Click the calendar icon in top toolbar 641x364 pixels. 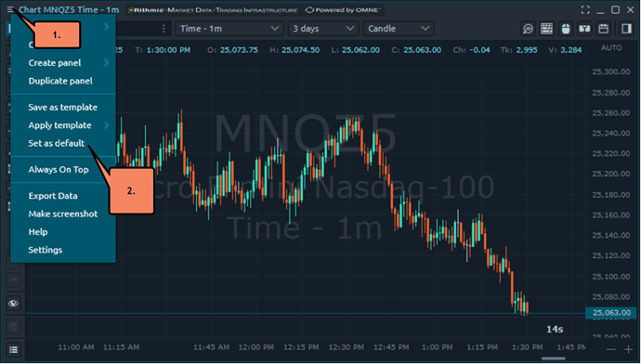604,29
